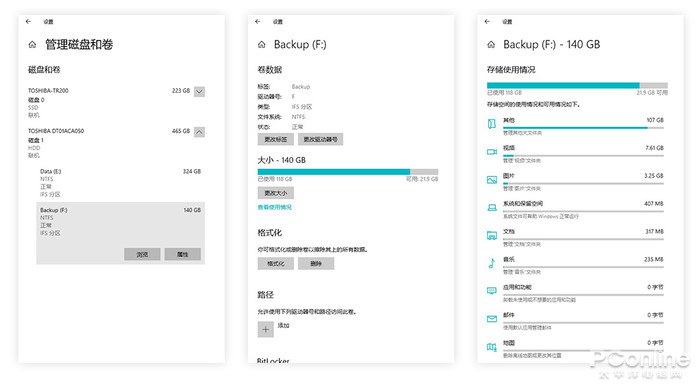The image size is (700, 387).
Task: Click the 卷数据 section heading
Action: coord(270,70)
